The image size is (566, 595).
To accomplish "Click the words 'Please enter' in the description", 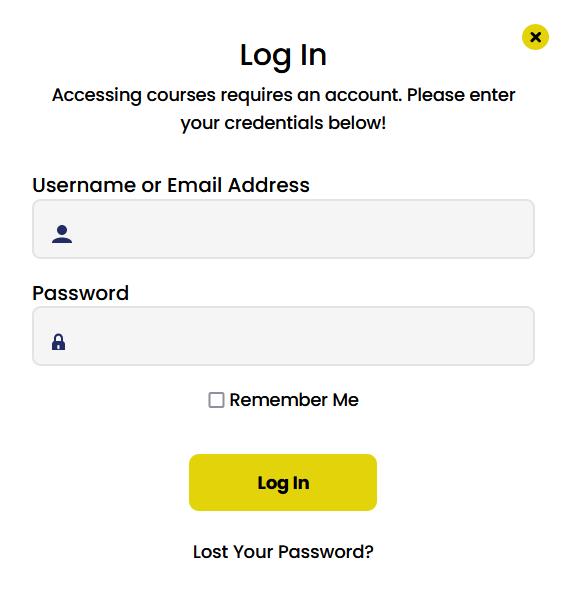I will click(461, 95).
